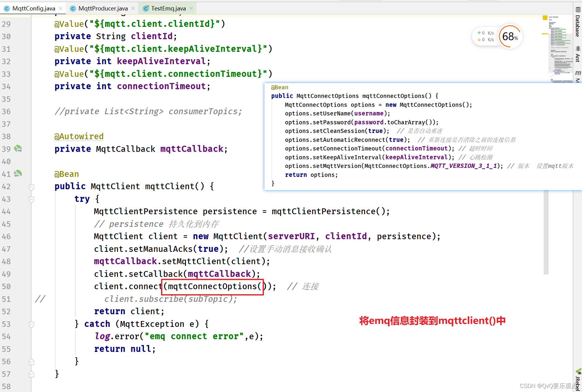The height and width of the screenshot is (392, 582).
Task: Click the class icon on MqttProducer.java tab
Action: [x=73, y=9]
